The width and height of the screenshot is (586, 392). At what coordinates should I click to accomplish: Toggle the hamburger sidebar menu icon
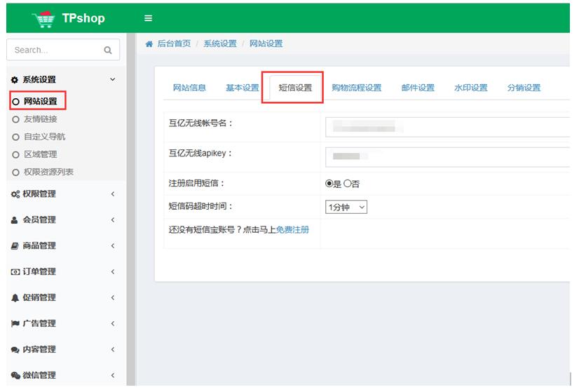[x=148, y=18]
